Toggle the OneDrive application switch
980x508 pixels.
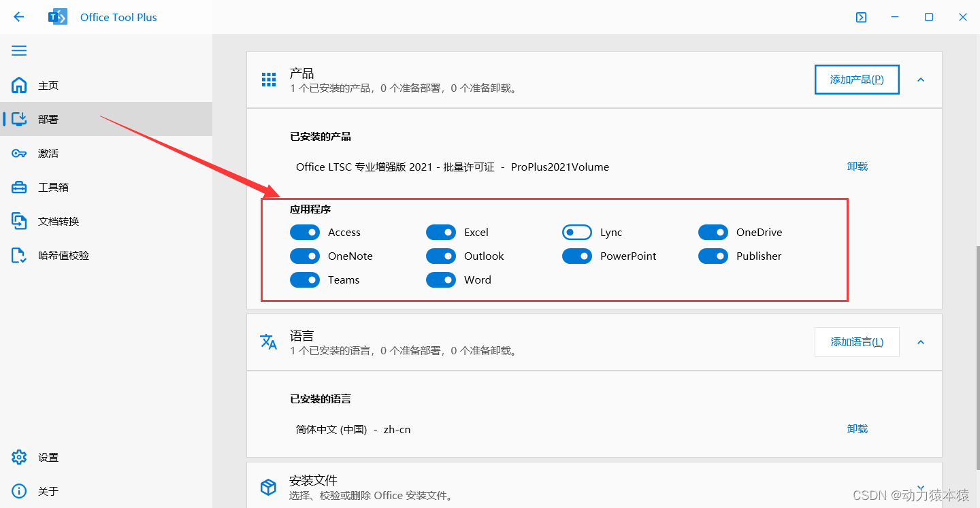click(x=713, y=233)
